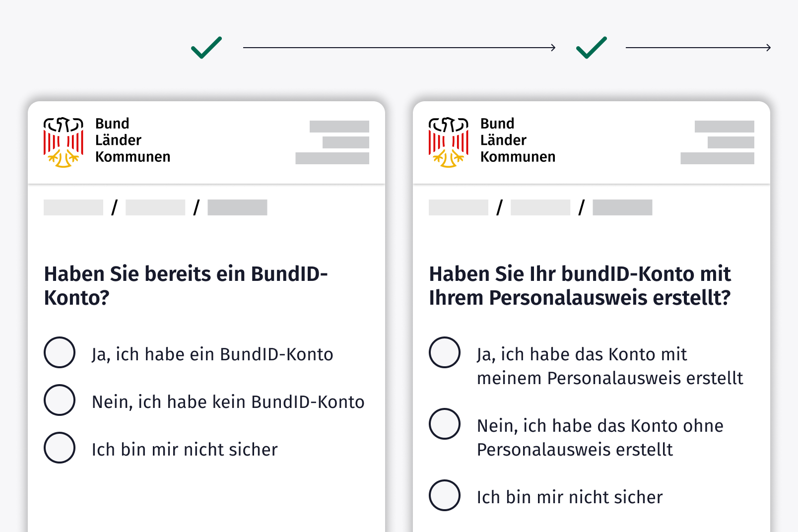Choose "Ich bin mir nicht sicher" in the left card
798x532 pixels.
(60, 448)
